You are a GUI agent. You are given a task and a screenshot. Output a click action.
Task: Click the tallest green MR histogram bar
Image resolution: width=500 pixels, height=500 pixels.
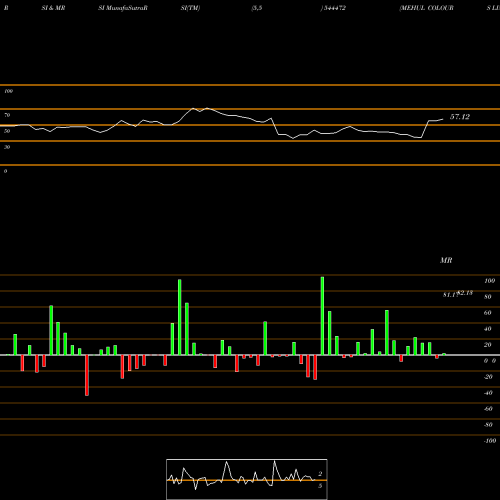tap(322, 316)
